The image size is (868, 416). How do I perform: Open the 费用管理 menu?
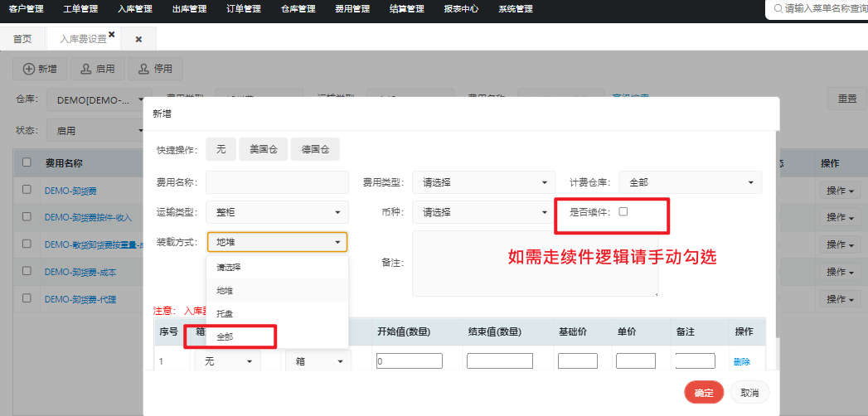coord(352,9)
